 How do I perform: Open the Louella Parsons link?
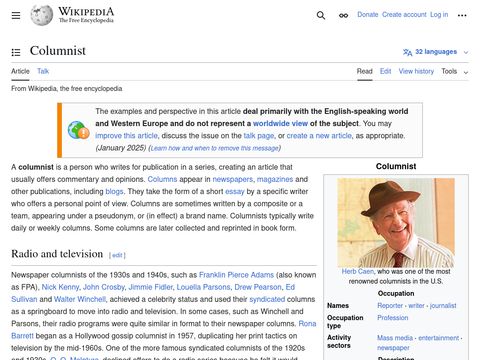(203, 287)
